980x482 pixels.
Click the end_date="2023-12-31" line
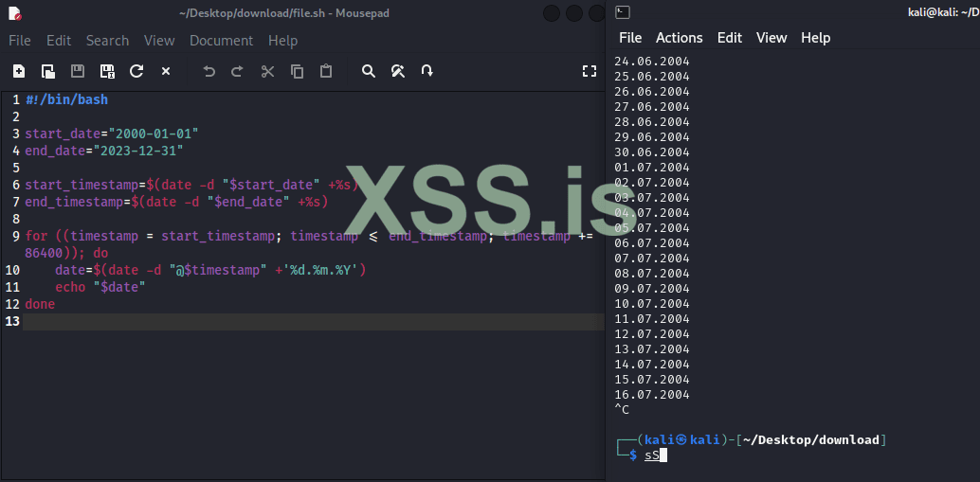(x=103, y=151)
